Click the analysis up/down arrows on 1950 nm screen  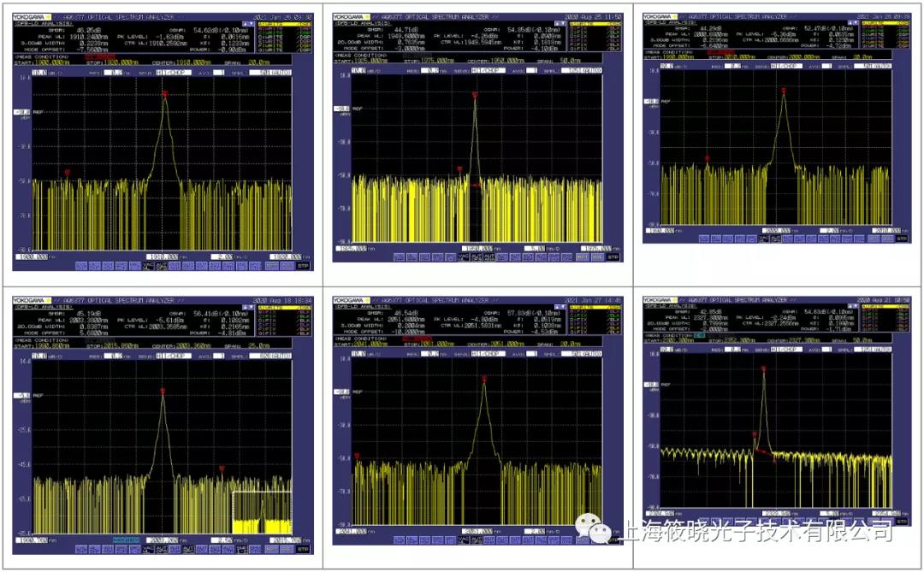(560, 24)
